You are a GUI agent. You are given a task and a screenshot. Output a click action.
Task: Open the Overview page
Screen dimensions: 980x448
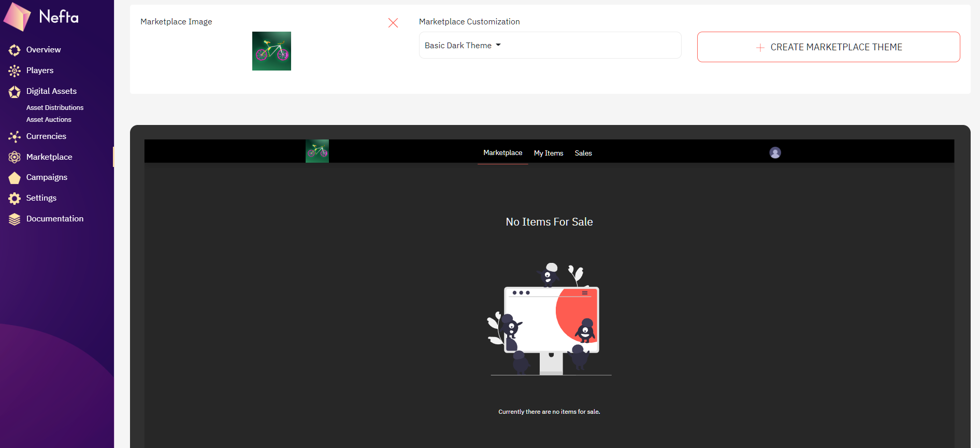pyautogui.click(x=44, y=50)
